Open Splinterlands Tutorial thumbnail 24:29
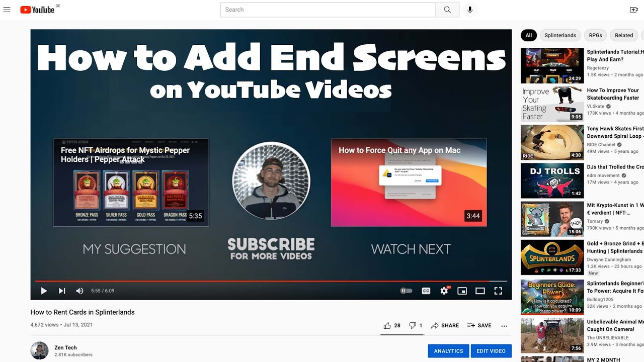 552,66
